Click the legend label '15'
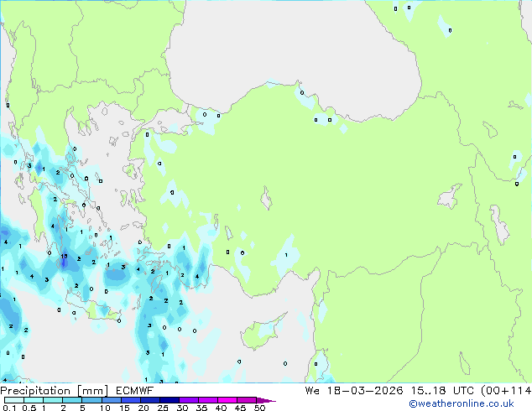Image resolution: width=532 pixels, height=411 pixels. (124, 408)
